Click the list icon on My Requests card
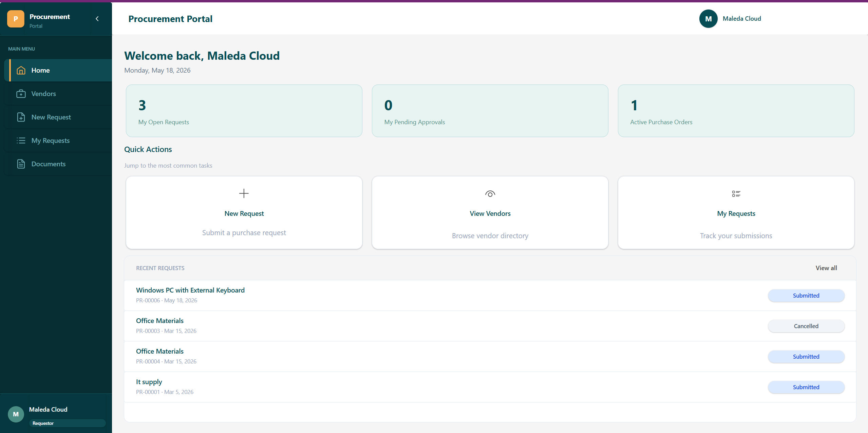The height and width of the screenshot is (433, 868). [x=736, y=194]
